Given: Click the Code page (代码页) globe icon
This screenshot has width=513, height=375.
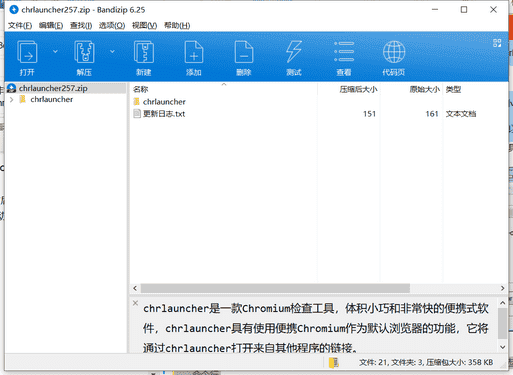Looking at the screenshot, I should [394, 52].
